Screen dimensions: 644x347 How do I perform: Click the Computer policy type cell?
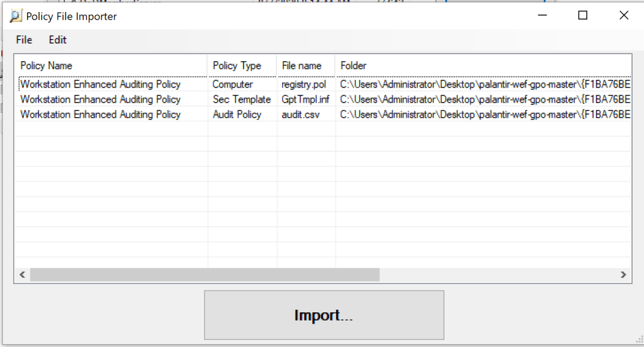(x=232, y=84)
